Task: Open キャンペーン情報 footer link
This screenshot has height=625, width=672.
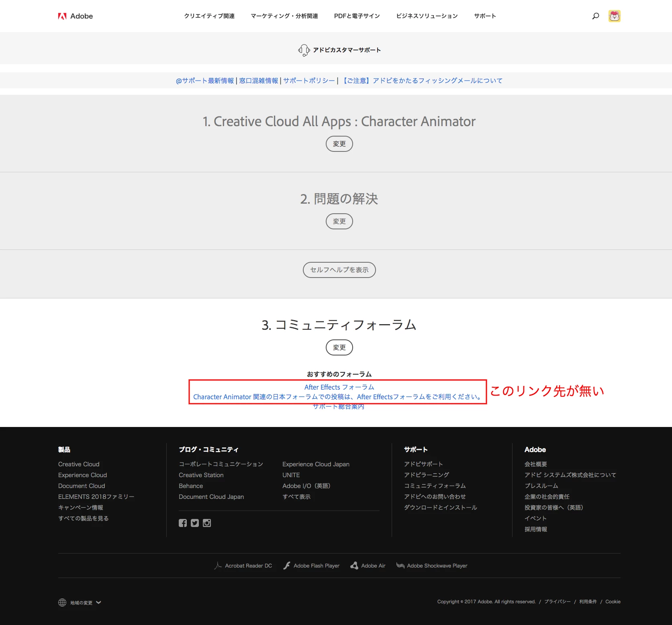Action: pos(81,508)
